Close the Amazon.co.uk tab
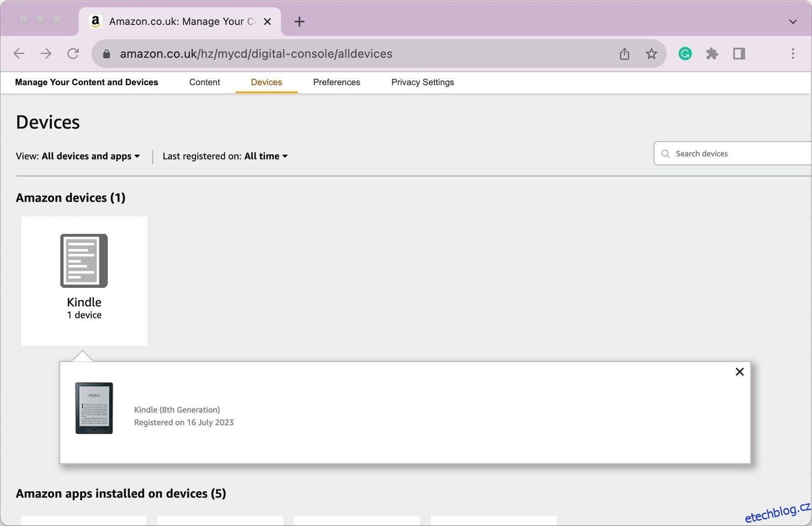 click(x=267, y=21)
